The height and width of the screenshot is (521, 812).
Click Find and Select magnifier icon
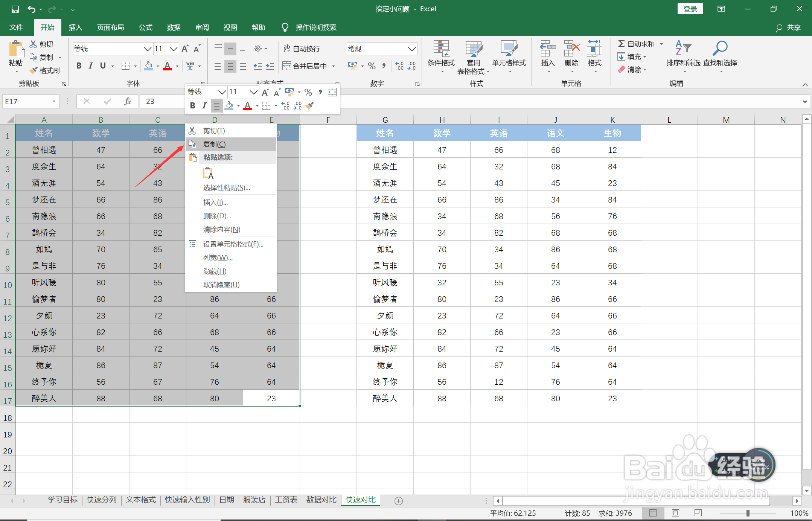[720, 48]
